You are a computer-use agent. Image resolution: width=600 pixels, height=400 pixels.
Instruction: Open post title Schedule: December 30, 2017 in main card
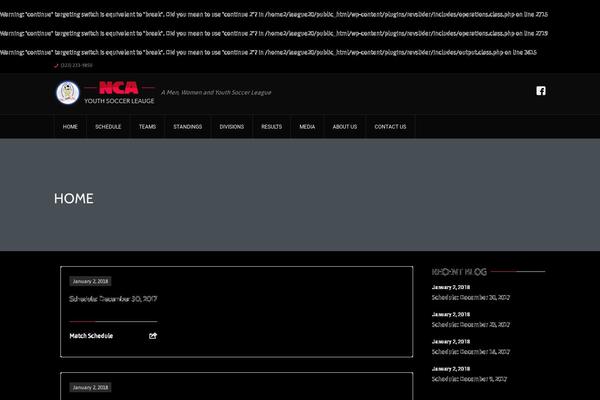[113, 299]
